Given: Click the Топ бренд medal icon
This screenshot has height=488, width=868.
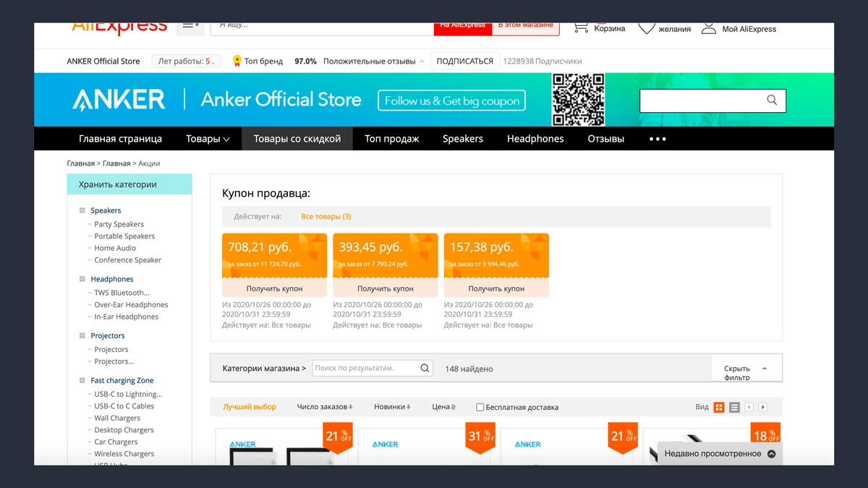Looking at the screenshot, I should pos(237,61).
